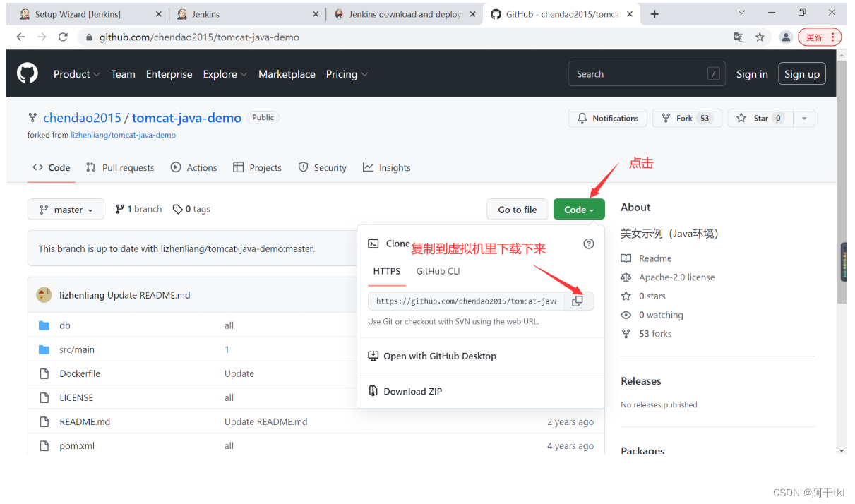Screen dimensions: 855x504
Task: Open the browser profile avatar icon
Action: click(785, 37)
